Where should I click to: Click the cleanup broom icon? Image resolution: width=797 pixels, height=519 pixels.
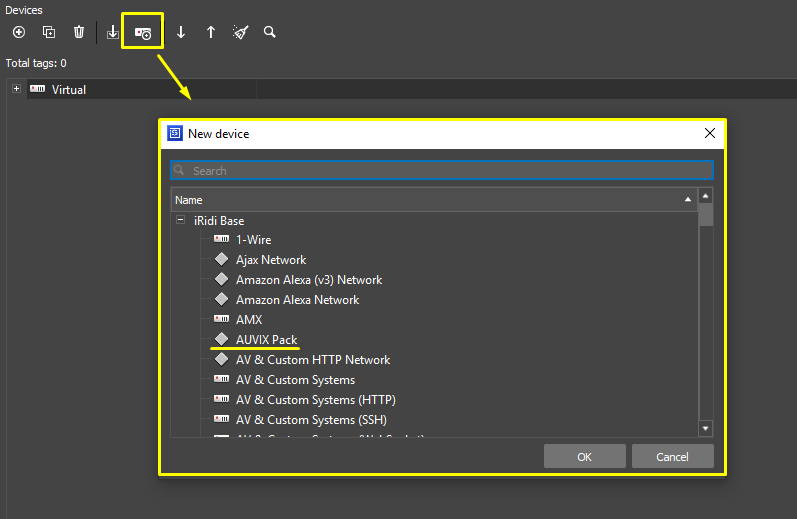240,32
